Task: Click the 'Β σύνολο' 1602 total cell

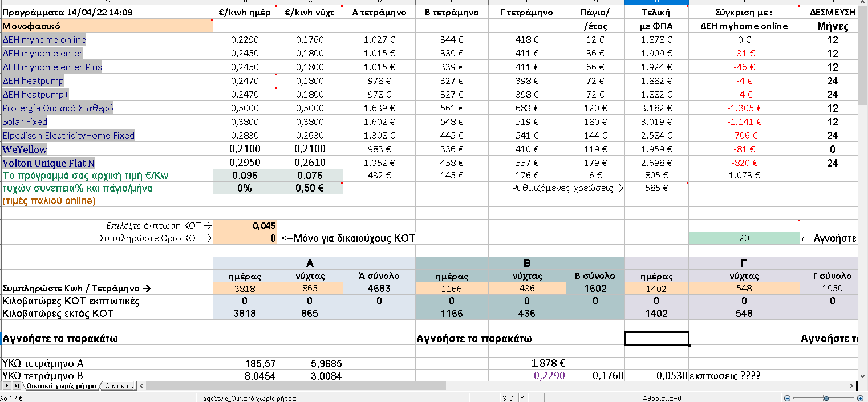Action: point(595,289)
